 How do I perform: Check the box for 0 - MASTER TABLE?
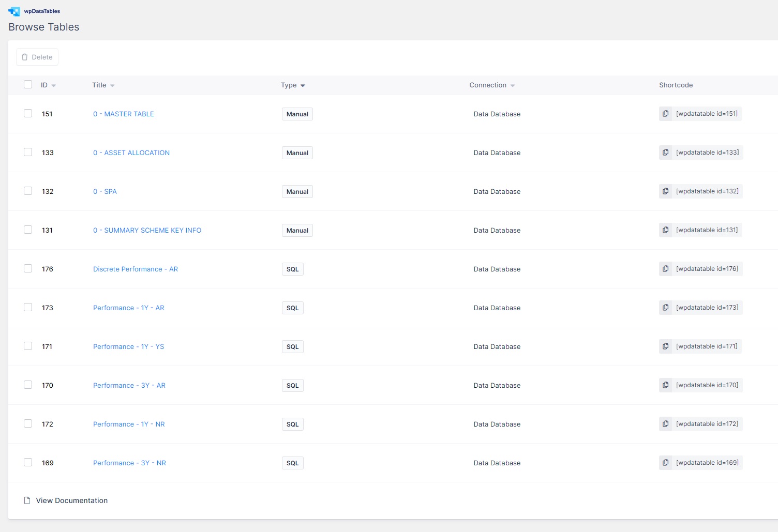28,113
